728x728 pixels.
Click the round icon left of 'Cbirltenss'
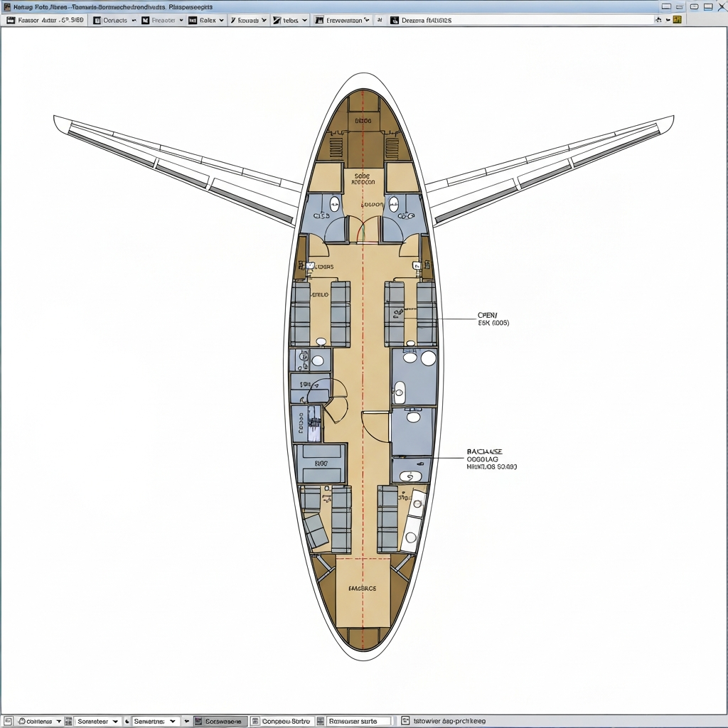point(22,721)
